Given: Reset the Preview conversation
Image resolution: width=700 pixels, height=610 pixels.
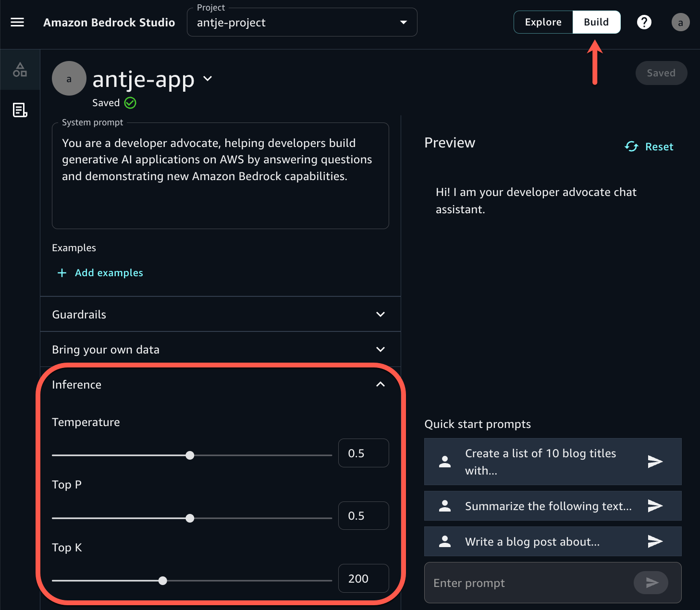Looking at the screenshot, I should click(x=649, y=146).
